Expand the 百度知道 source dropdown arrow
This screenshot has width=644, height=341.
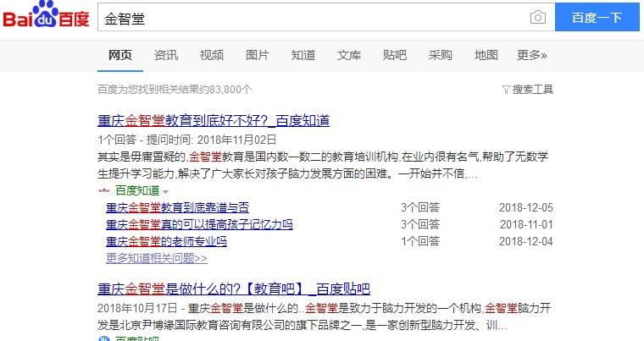point(166,191)
